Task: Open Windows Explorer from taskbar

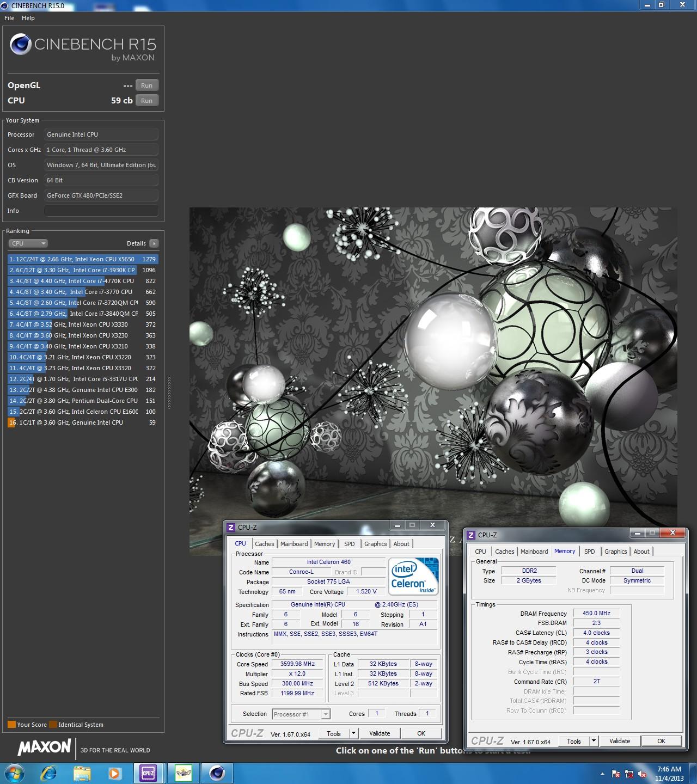Action: [x=82, y=773]
